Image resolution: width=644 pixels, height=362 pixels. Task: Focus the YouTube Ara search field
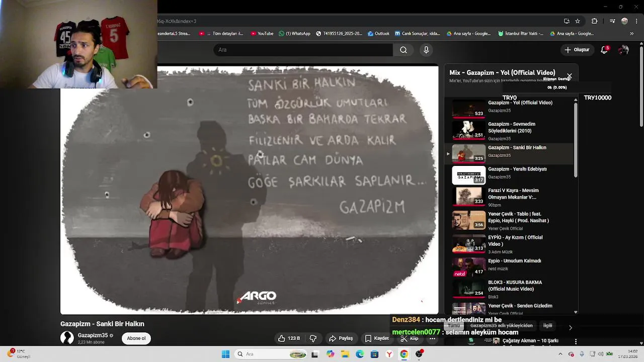click(303, 50)
